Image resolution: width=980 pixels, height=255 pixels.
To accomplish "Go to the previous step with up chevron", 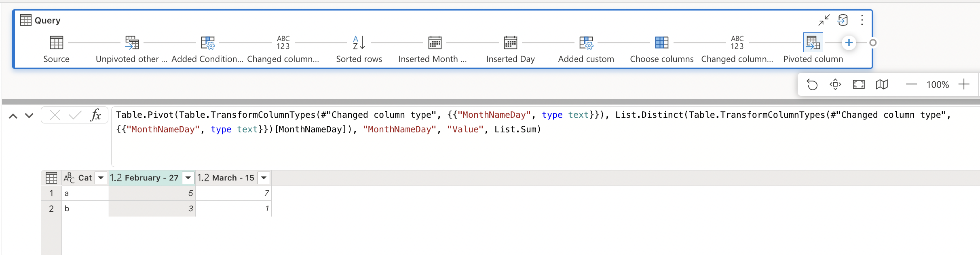I will (13, 116).
